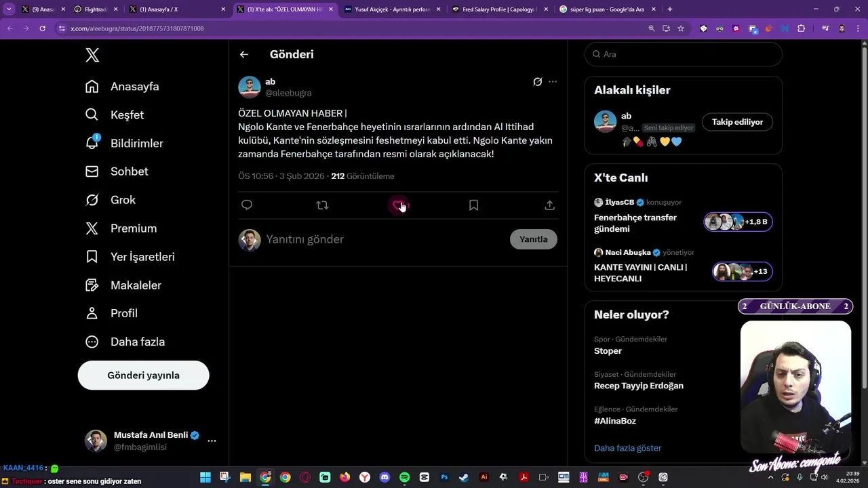
Task: Click the X logo in the sidebar
Action: tap(92, 56)
